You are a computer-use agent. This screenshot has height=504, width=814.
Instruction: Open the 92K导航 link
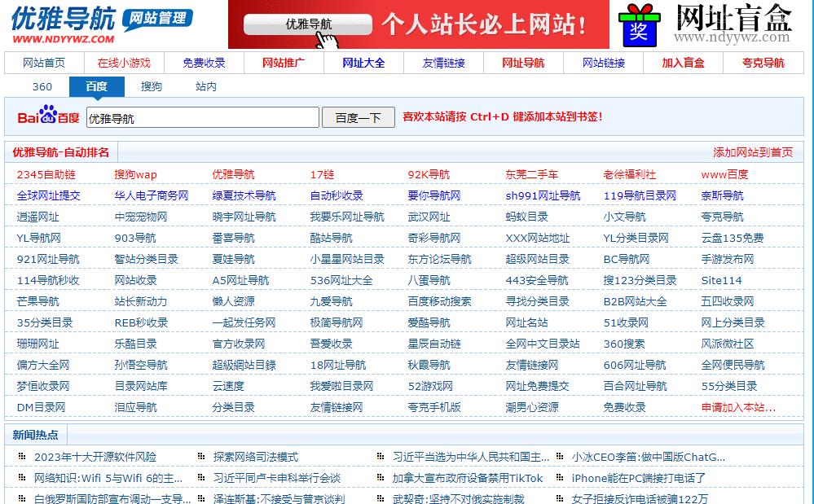429,174
